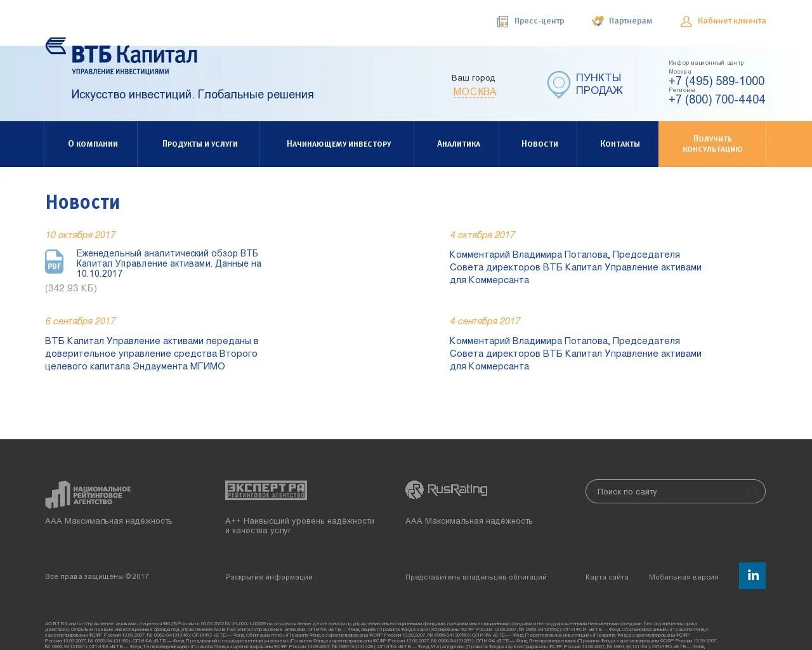Click the Партнерам handshake icon
Viewport: 812px width, 650px height.
(598, 21)
